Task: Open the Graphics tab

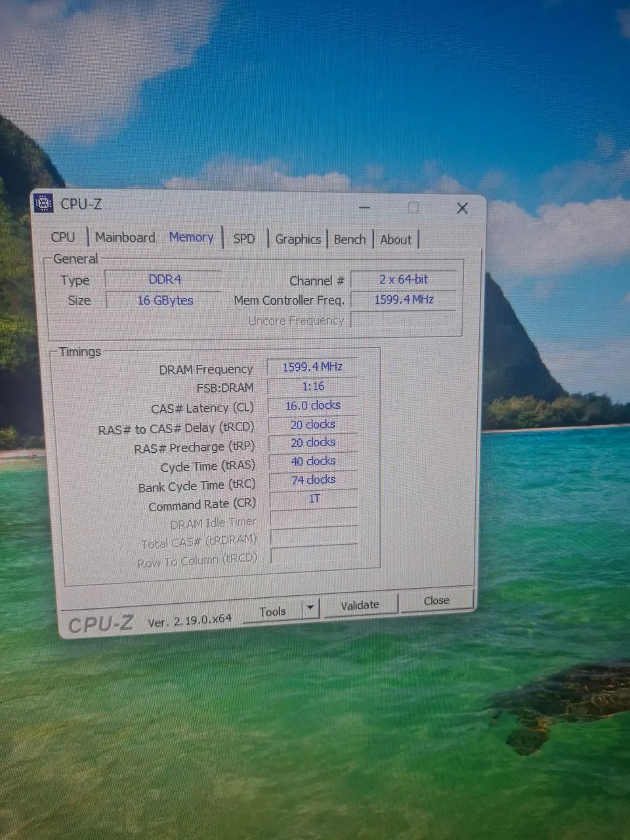Action: click(298, 240)
